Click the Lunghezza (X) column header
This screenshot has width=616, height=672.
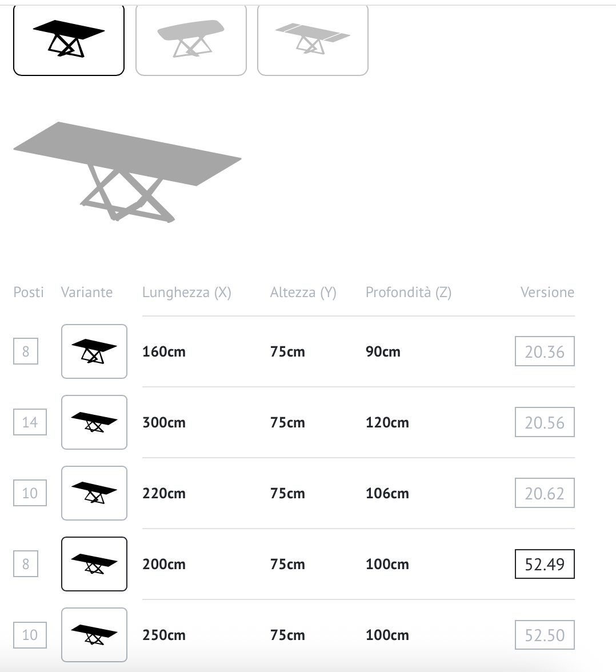186,293
